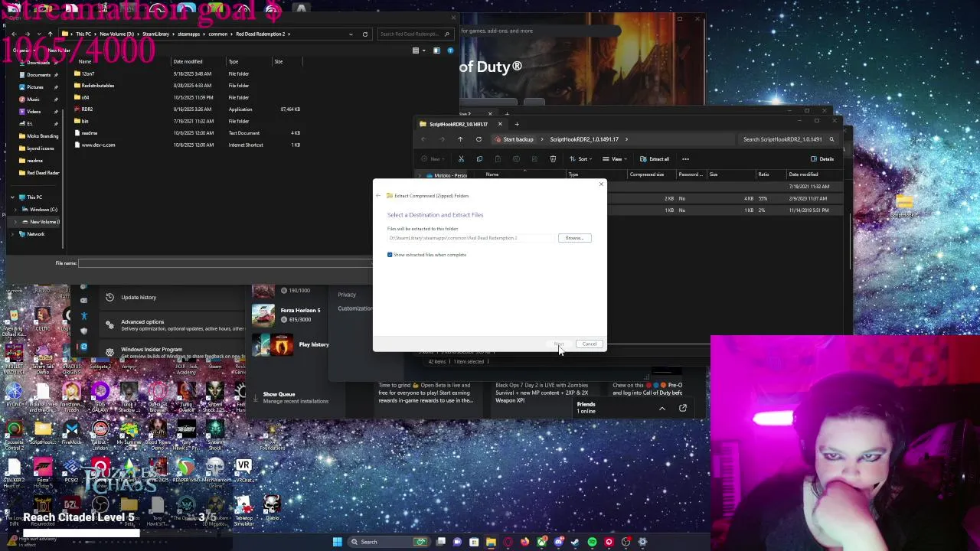Collapse the Friends panel chevron
This screenshot has height=551, width=980.
pyautogui.click(x=662, y=409)
